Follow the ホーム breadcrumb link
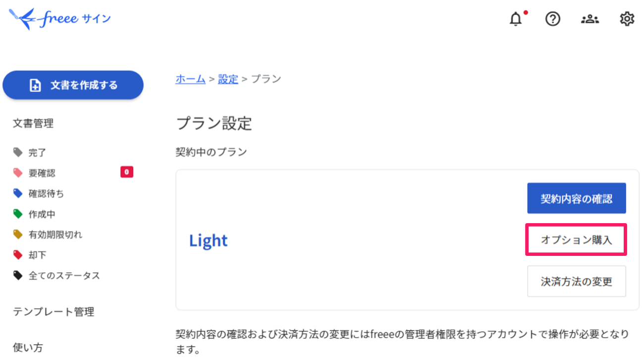 pyautogui.click(x=190, y=79)
